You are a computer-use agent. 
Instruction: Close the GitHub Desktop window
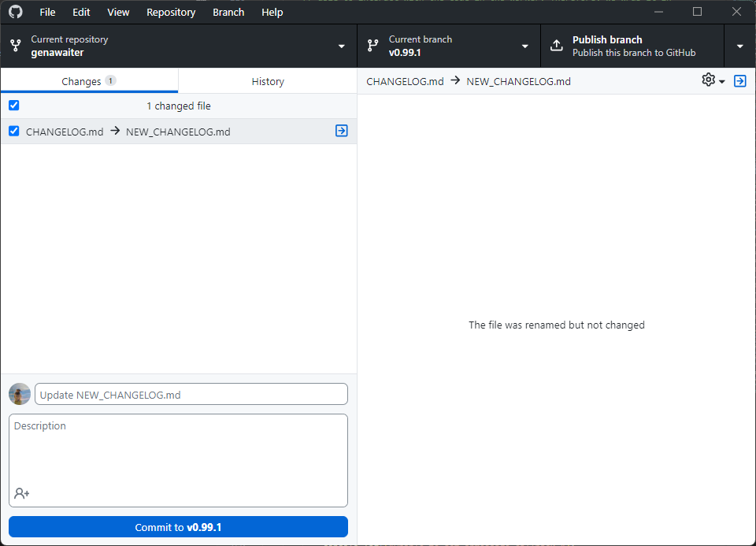[x=736, y=12]
